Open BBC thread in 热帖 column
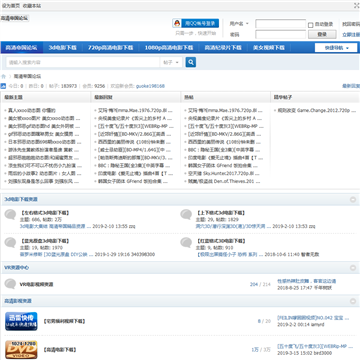Image resolution: width=360 pixels, height=360 pixels. 225,150
